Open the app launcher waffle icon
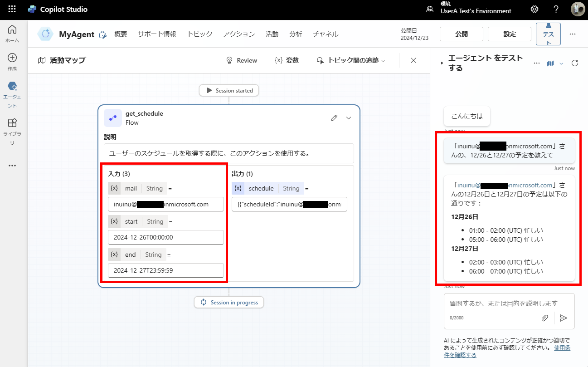The width and height of the screenshot is (588, 367). [x=12, y=10]
